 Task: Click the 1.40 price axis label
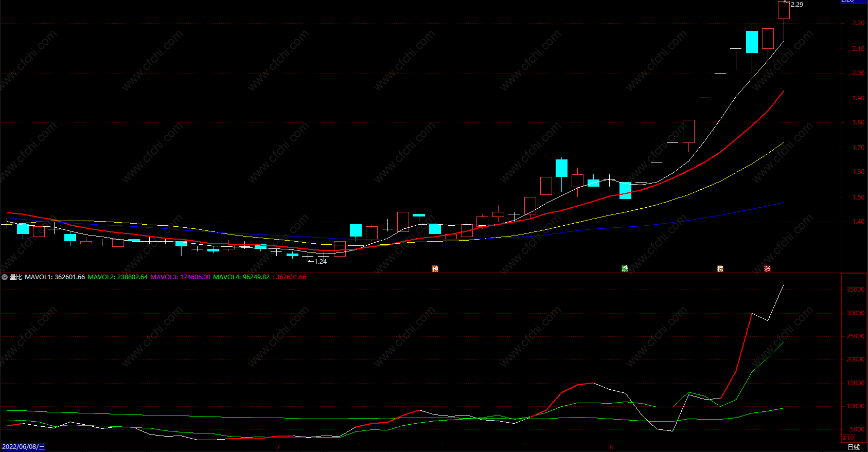[x=858, y=222]
